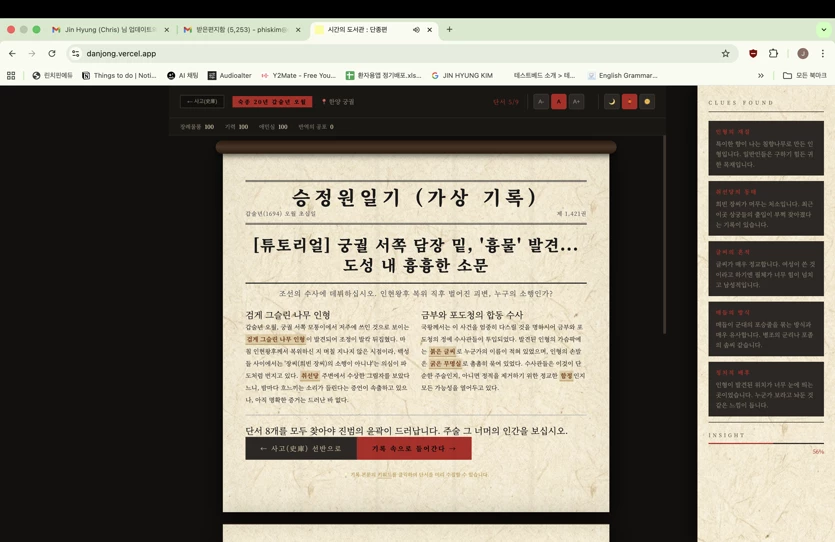Click the highlighted 취선당 keyword
835x542 pixels.
tap(310, 376)
